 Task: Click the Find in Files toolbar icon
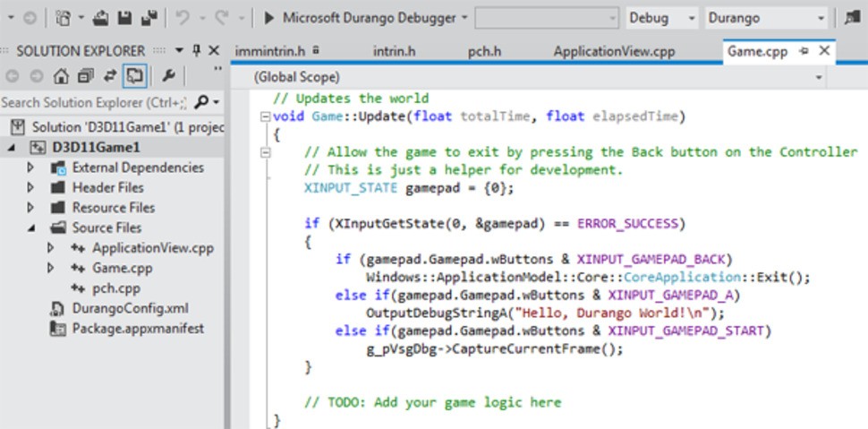coord(852,18)
